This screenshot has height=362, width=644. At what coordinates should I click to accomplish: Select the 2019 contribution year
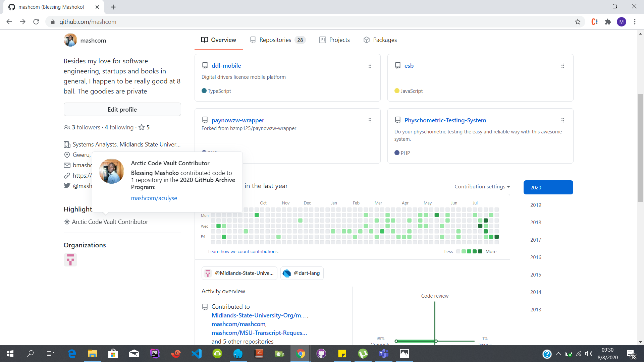(536, 205)
